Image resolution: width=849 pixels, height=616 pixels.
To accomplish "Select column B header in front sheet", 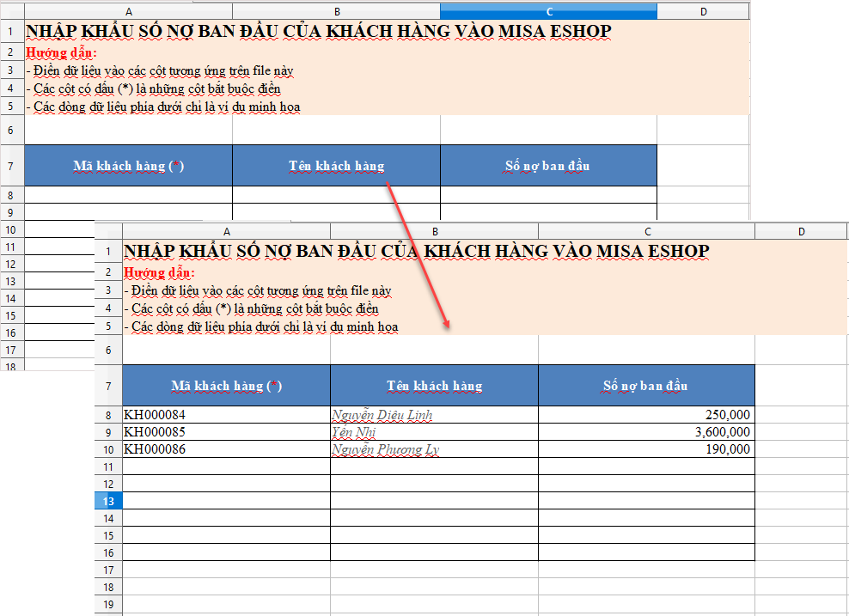I will tap(434, 231).
